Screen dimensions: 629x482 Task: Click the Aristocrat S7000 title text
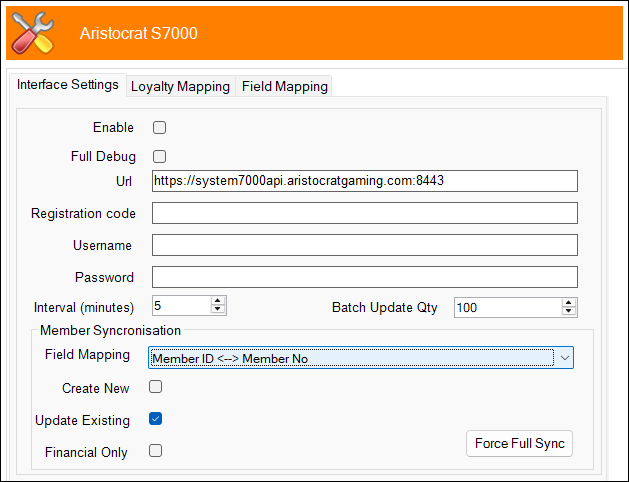click(x=138, y=33)
